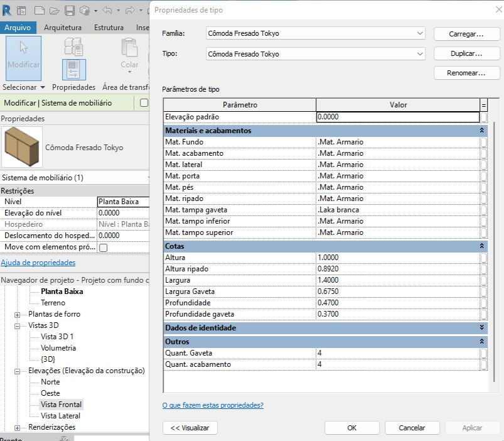The width and height of the screenshot is (504, 441).
Task: Click the Revit R application logo
Action: pyautogui.click(x=6, y=10)
